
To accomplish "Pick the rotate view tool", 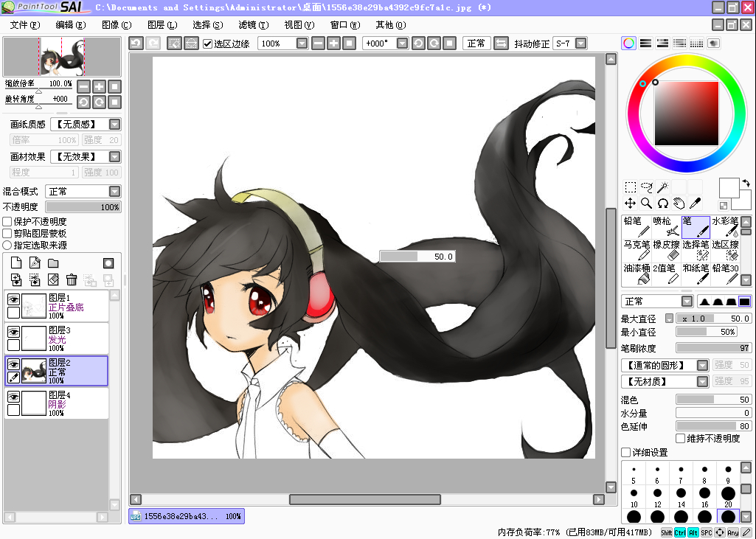I will [662, 204].
